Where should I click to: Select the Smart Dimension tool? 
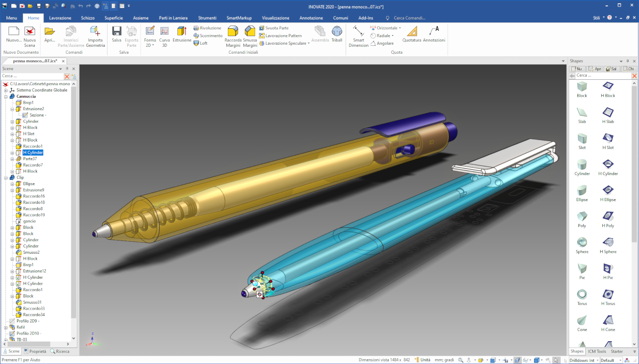click(358, 35)
